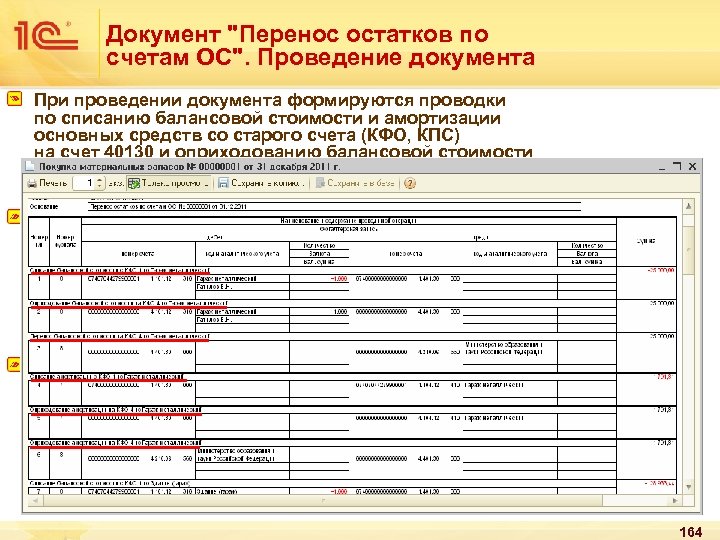Close the document window
Screen dimensions: 720x540
692,166
